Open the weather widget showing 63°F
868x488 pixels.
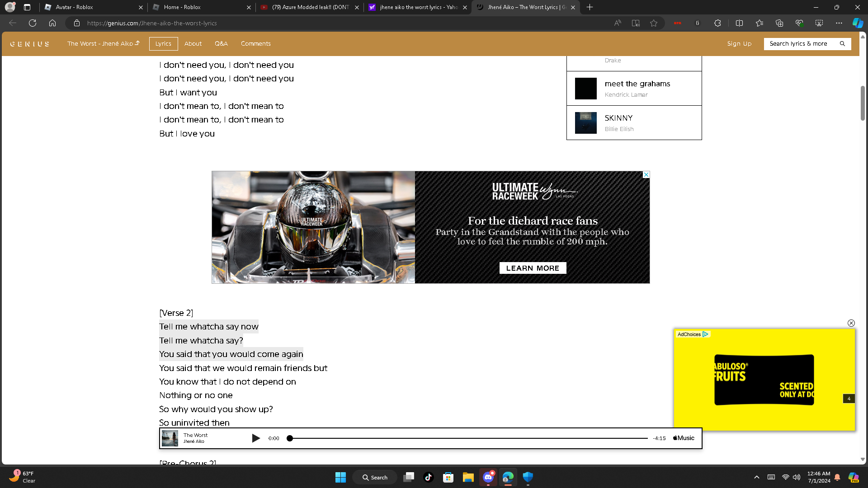tap(23, 477)
